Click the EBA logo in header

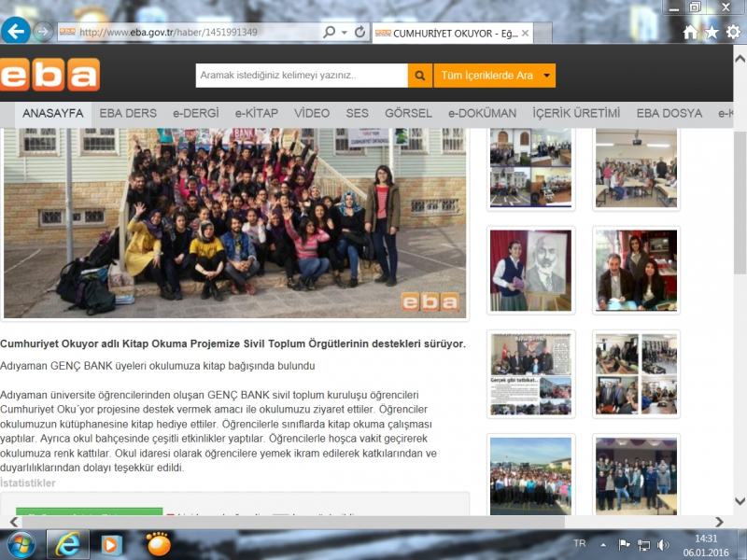click(49, 75)
